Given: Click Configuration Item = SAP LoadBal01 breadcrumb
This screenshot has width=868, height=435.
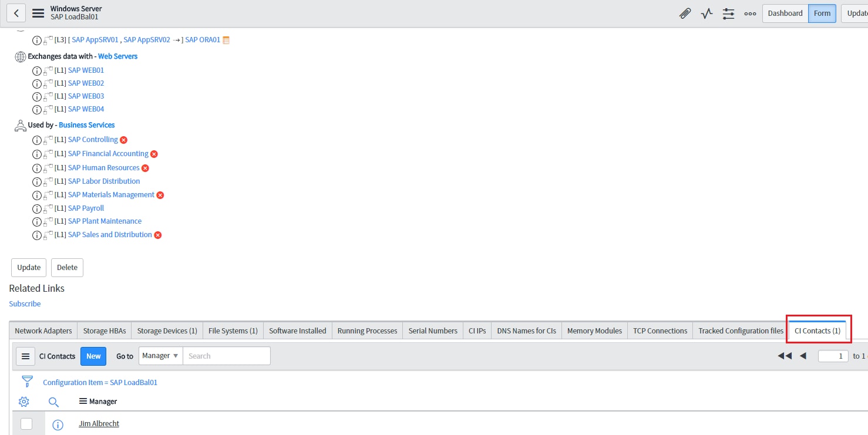Looking at the screenshot, I should 100,383.
